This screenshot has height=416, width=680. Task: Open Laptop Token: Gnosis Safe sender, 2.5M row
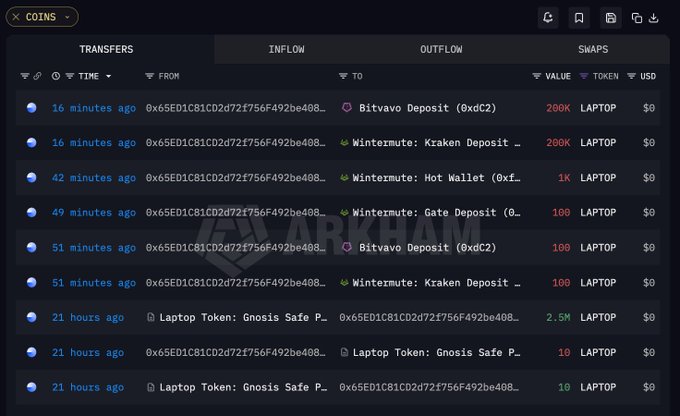[243, 318]
